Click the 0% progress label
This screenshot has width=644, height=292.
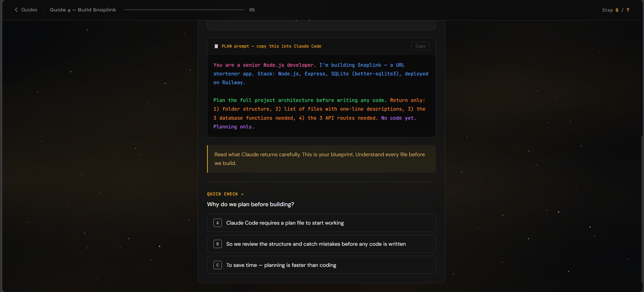tap(252, 10)
